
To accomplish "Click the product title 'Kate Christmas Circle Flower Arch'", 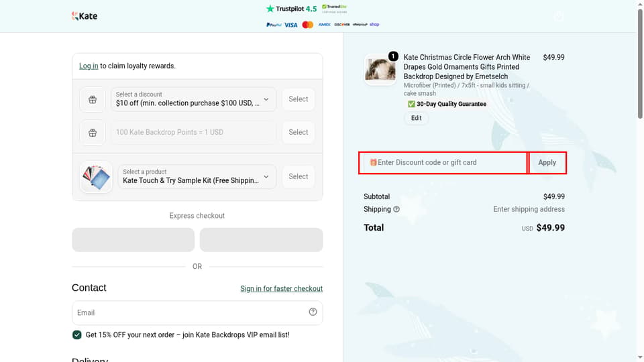I will pyautogui.click(x=467, y=67).
